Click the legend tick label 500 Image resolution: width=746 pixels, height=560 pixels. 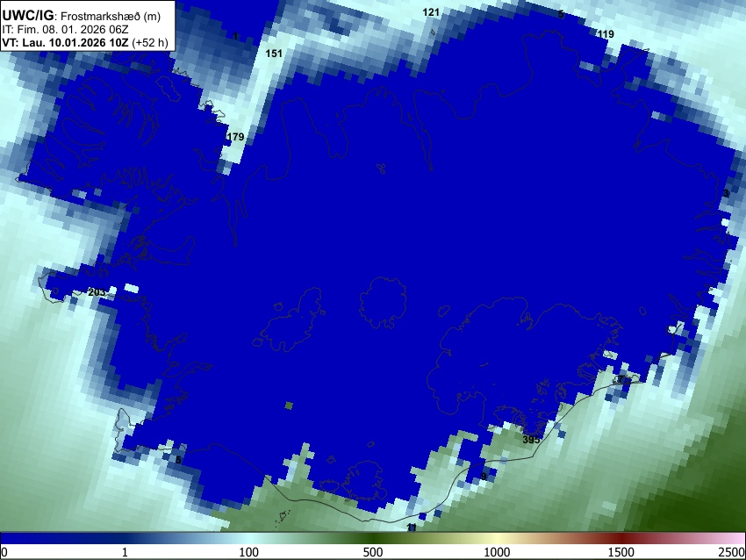[x=373, y=552]
